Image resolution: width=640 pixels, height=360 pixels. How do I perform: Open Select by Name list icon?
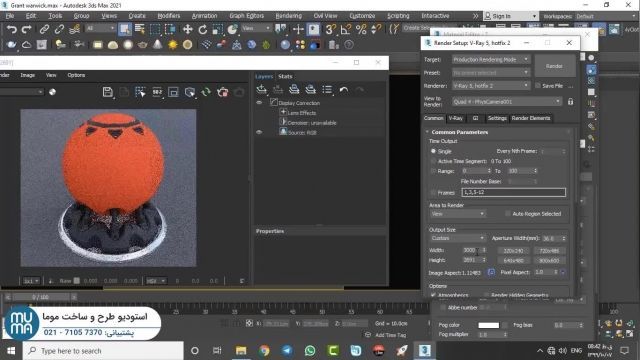coord(140,29)
